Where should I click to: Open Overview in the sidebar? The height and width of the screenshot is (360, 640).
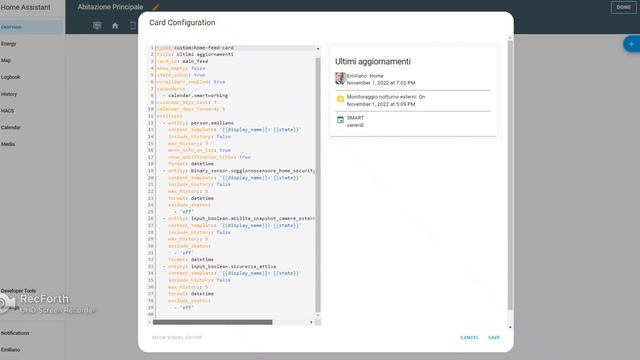[x=32, y=27]
